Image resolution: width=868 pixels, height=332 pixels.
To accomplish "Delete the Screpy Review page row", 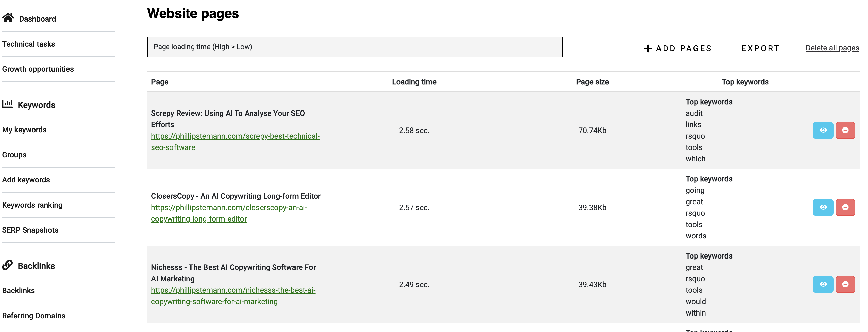I will click(x=845, y=130).
